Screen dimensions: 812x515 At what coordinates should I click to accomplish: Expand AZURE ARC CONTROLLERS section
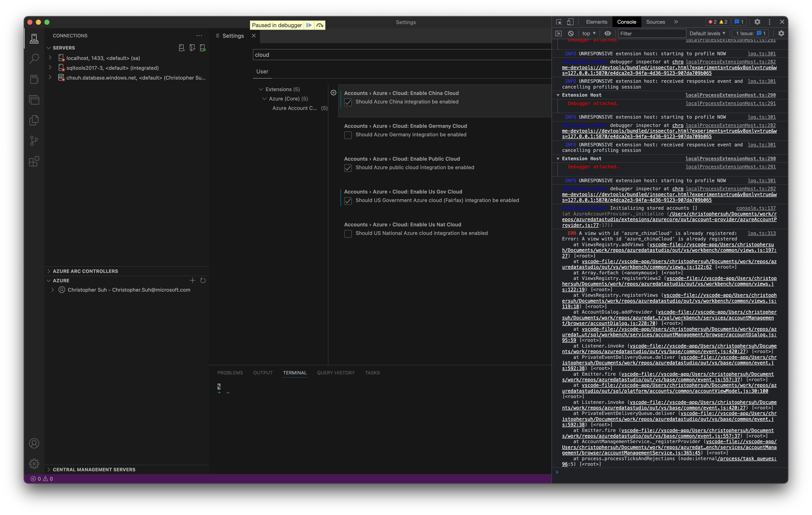(49, 271)
